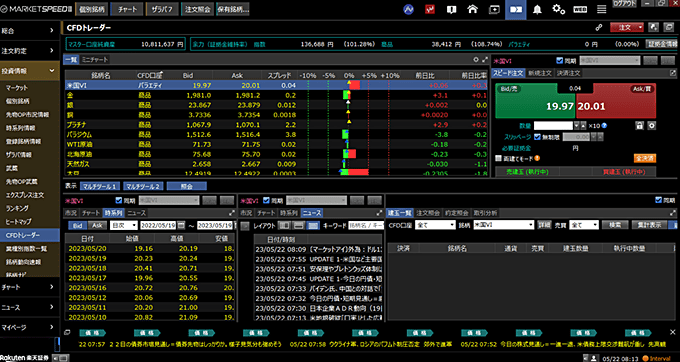The width and height of the screenshot is (680, 362).
Task: Expand the 注文約定 sidebar section
Action: point(30,51)
